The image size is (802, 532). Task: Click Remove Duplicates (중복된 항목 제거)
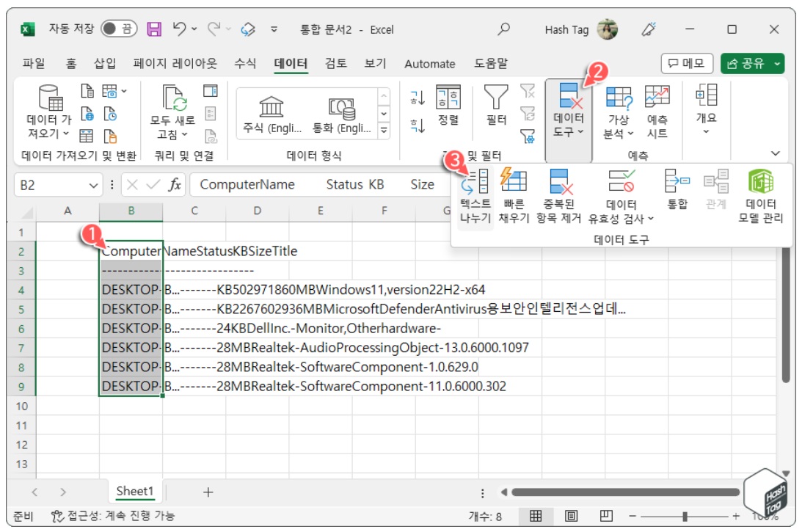(x=558, y=197)
